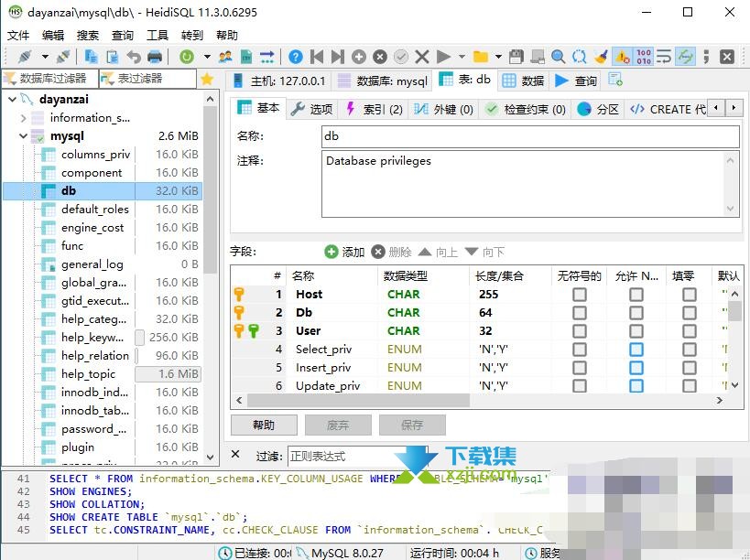Click the export CSV file icon
750x560 pixels.
coord(246,57)
